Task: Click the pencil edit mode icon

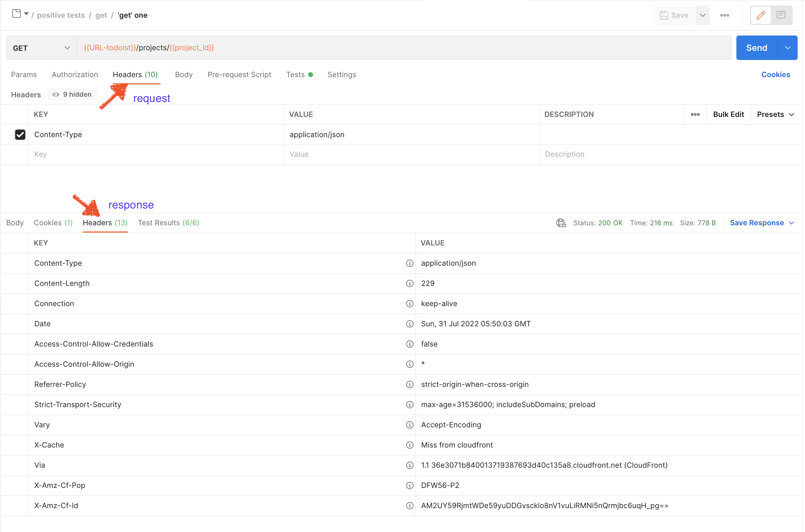Action: 761,15
